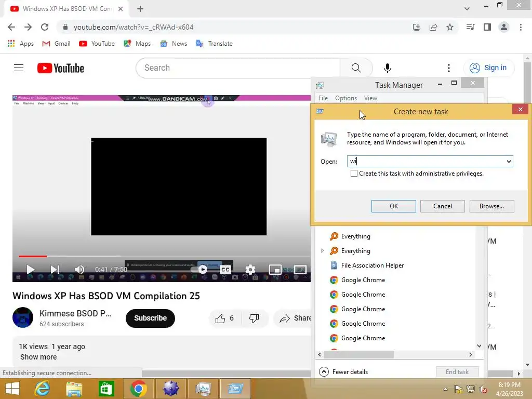This screenshot has height=399, width=532.
Task: Click the Chrome back arrow
Action: [11, 27]
